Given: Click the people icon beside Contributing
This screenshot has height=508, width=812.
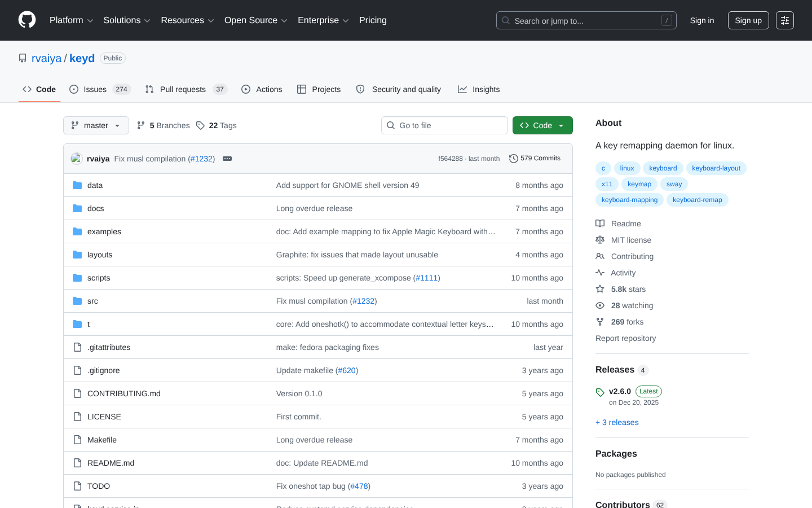Looking at the screenshot, I should 600,256.
